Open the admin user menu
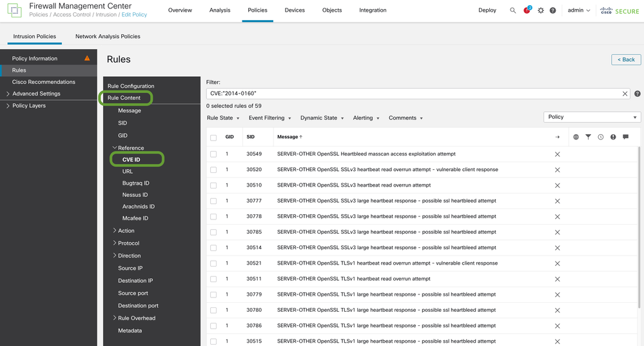 coord(579,10)
